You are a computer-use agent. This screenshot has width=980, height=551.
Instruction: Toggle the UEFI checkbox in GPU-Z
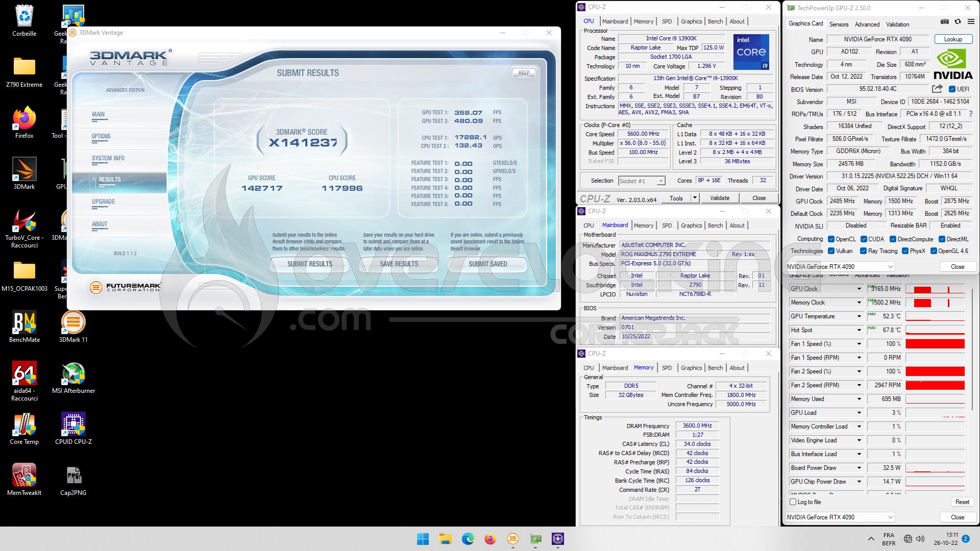point(952,89)
